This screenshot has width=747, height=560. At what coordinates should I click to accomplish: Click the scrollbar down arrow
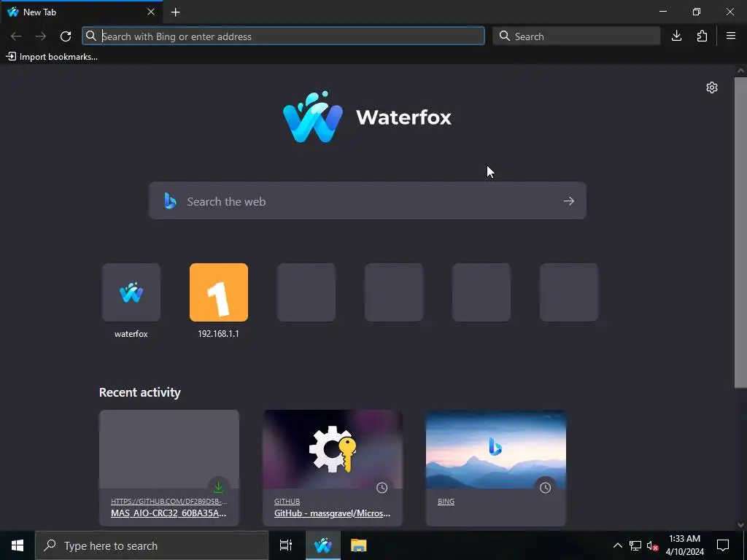pos(740,525)
